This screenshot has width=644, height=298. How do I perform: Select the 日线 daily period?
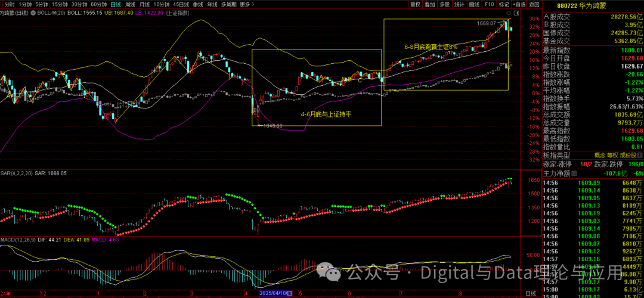point(116,5)
